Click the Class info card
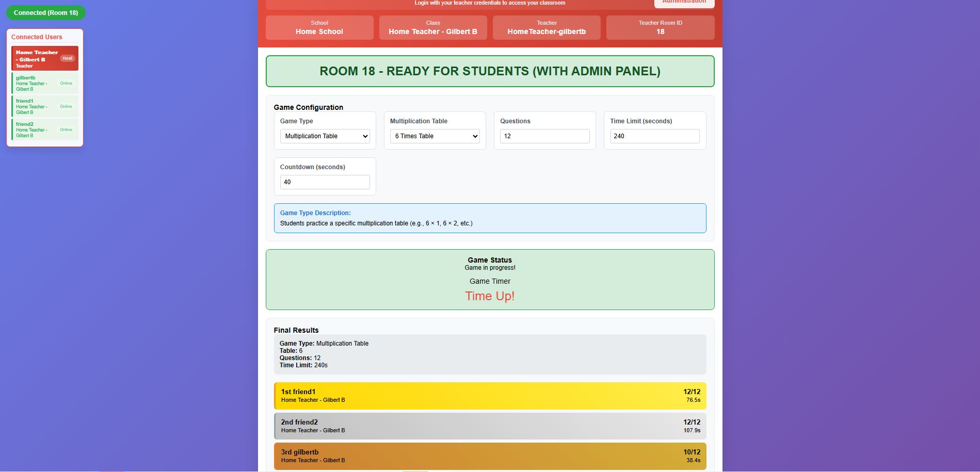The image size is (980, 472). [433, 27]
